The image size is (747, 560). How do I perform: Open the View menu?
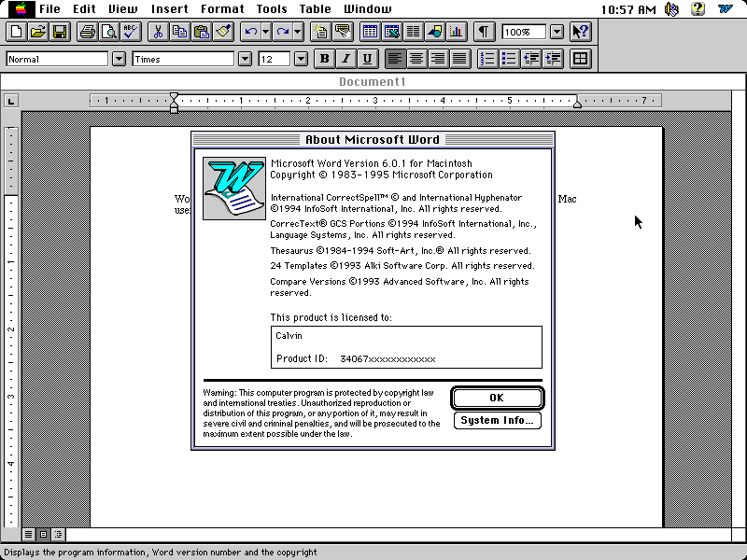click(x=123, y=8)
